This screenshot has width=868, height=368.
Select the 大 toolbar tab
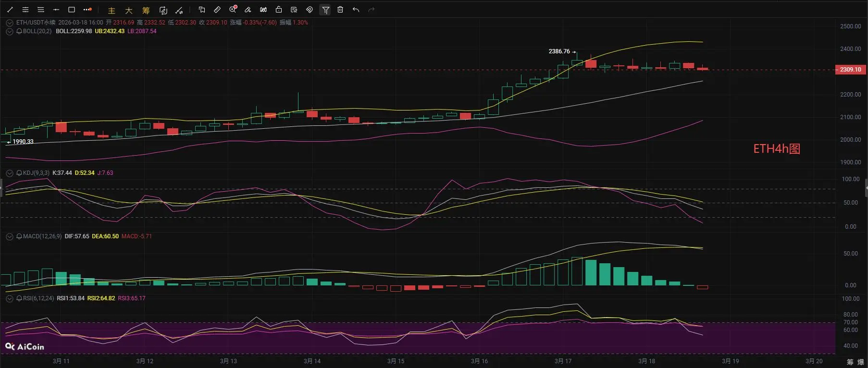coord(129,10)
